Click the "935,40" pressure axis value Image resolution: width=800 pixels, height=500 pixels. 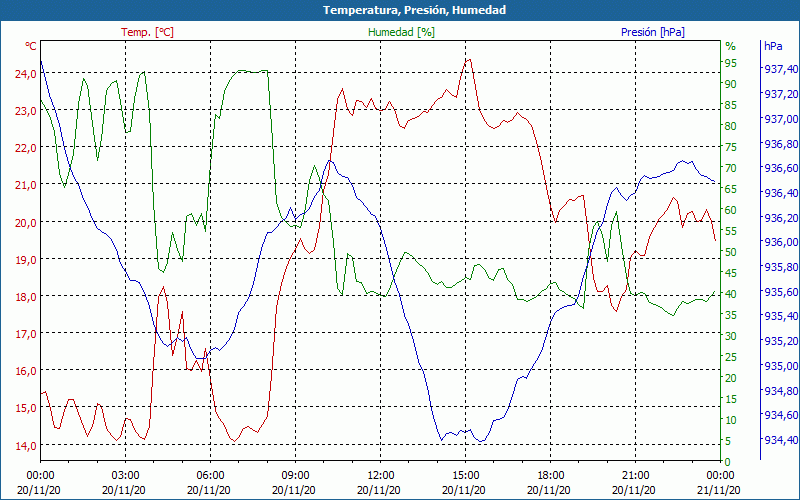pos(781,316)
